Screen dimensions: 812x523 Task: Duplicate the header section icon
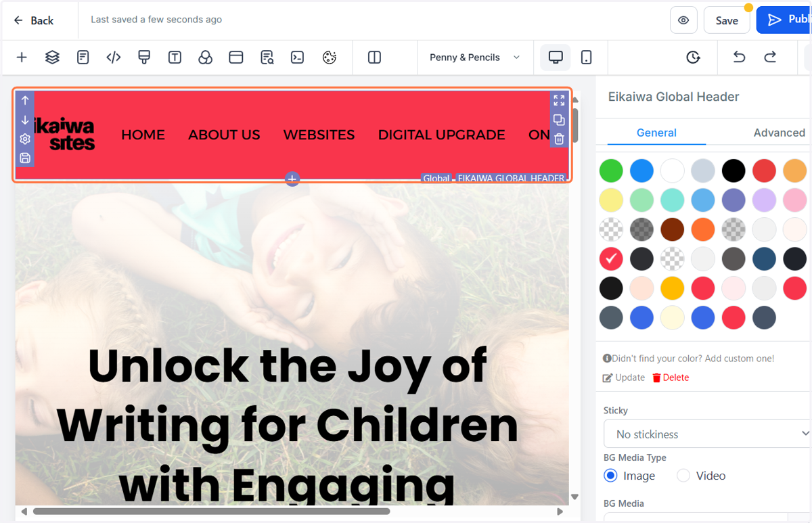pos(559,120)
